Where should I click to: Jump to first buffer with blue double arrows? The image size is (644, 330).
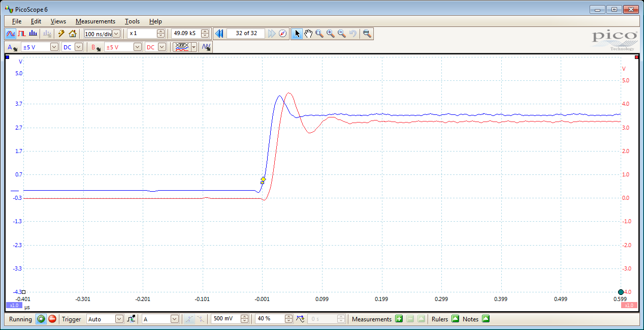pyautogui.click(x=219, y=33)
